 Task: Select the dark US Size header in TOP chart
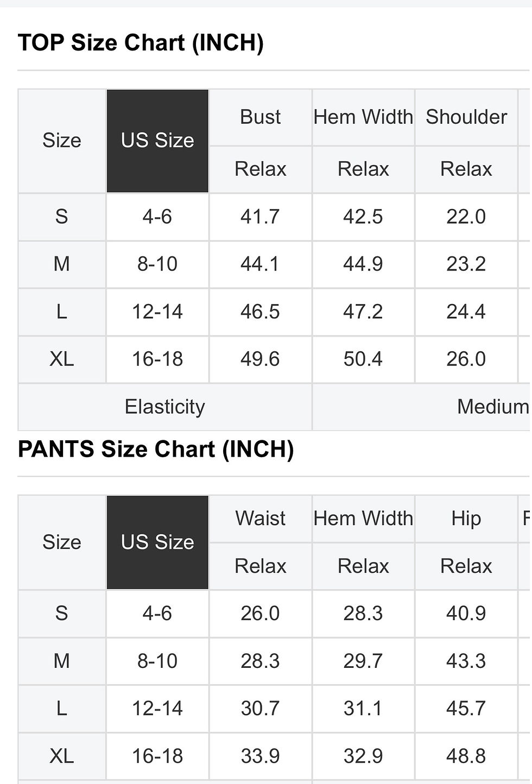coord(157,141)
